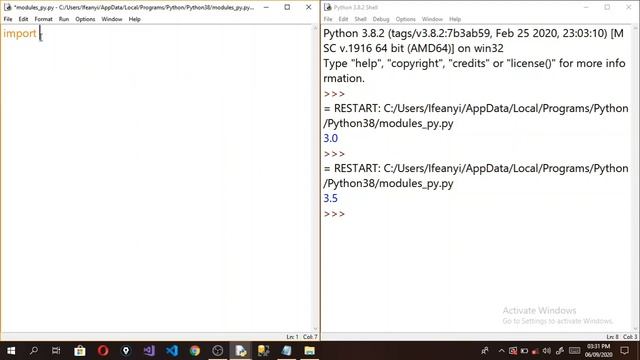Launch the Opera browser from the taskbar

[103, 351]
